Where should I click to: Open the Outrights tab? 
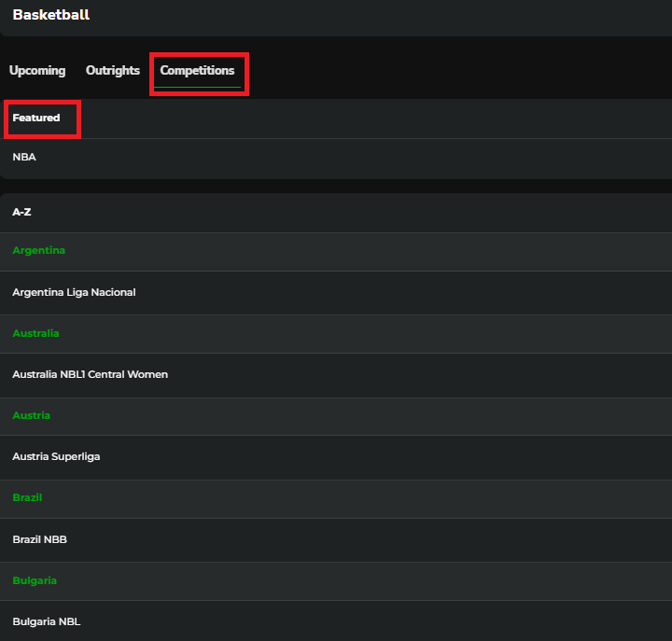[x=113, y=70]
